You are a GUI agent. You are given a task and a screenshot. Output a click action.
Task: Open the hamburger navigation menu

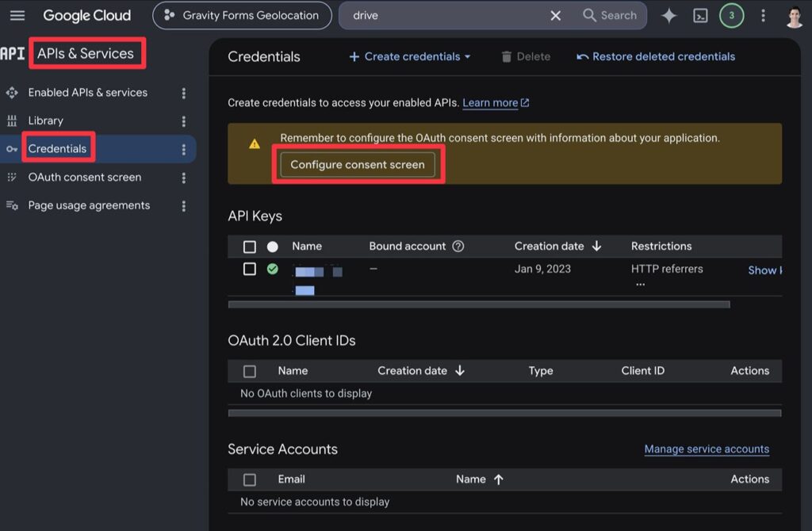[x=17, y=16]
